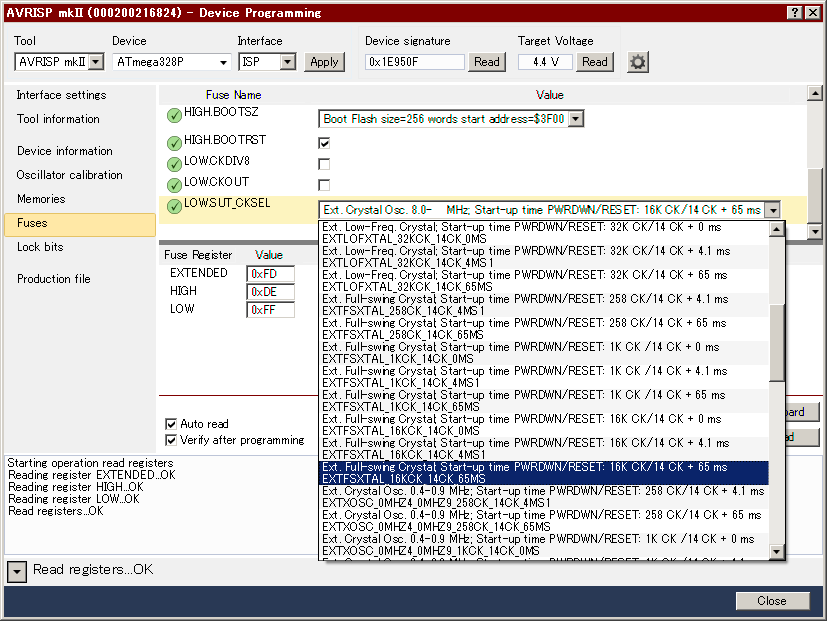The image size is (827, 621).
Task: Click the LOW fuse register value field
Action: (x=270, y=310)
